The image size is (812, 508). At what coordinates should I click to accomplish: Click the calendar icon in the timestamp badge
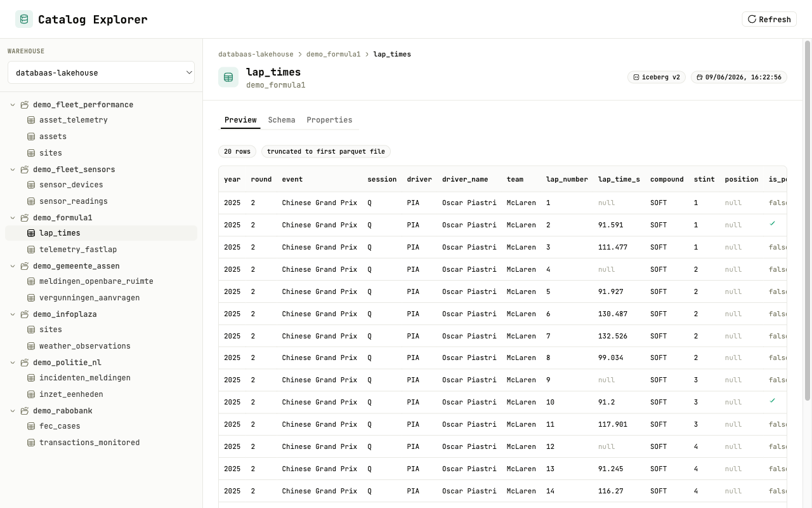click(700, 77)
